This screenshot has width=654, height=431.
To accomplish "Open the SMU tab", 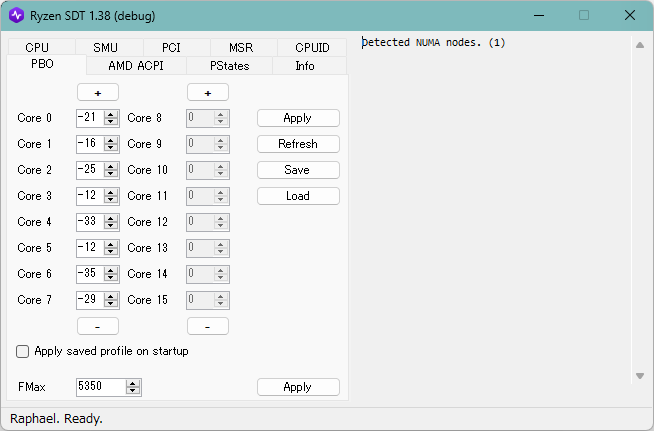I will (109, 47).
